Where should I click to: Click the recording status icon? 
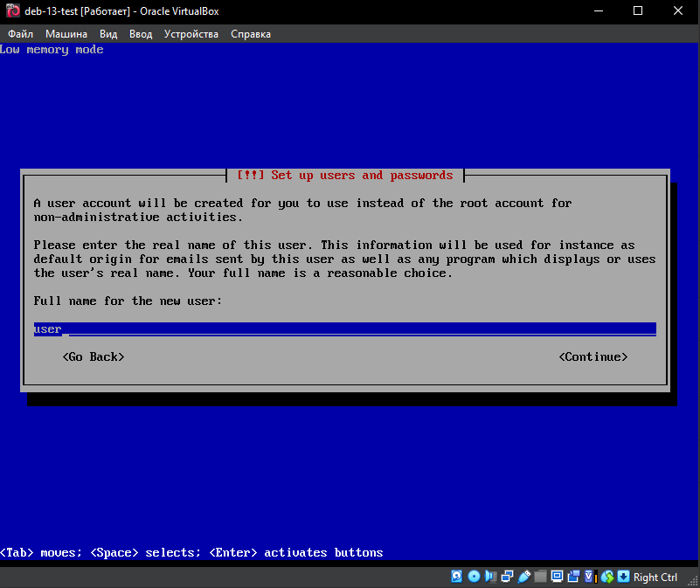tap(573, 577)
